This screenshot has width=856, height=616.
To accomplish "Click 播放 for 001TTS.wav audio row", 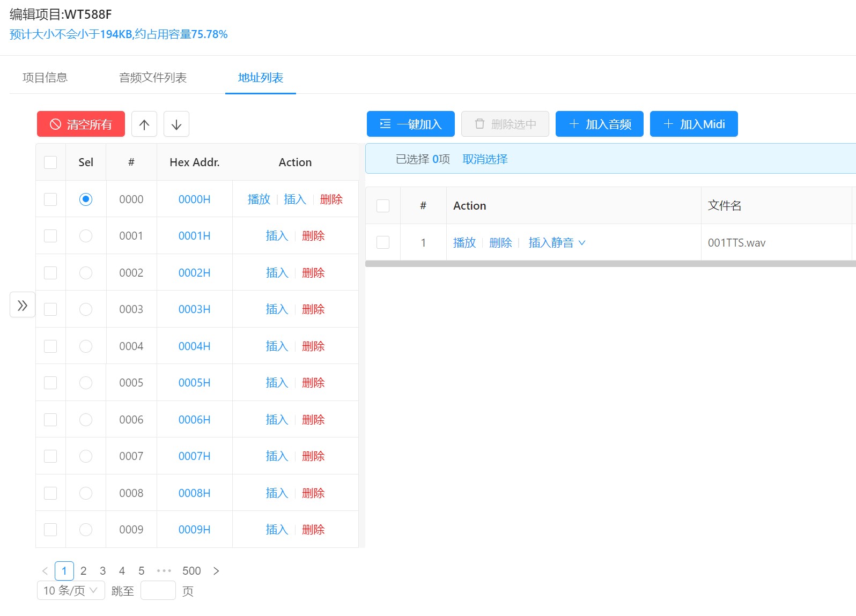I will [464, 243].
